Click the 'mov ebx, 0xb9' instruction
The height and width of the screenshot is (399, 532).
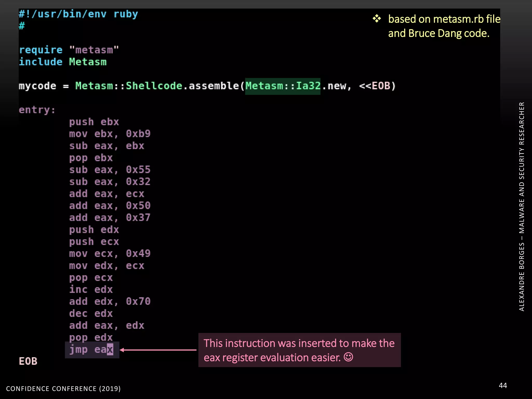110,134
